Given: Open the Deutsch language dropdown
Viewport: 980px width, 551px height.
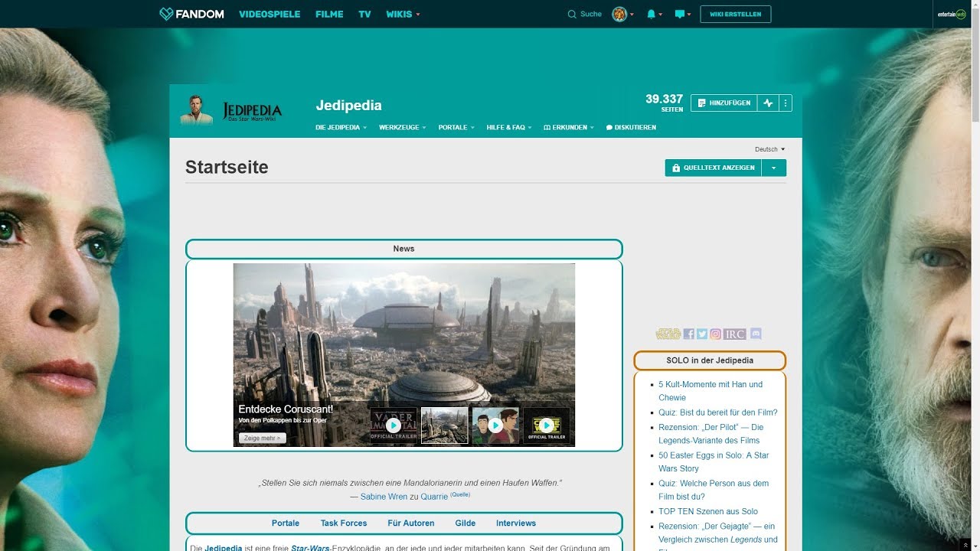Looking at the screenshot, I should (x=769, y=149).
